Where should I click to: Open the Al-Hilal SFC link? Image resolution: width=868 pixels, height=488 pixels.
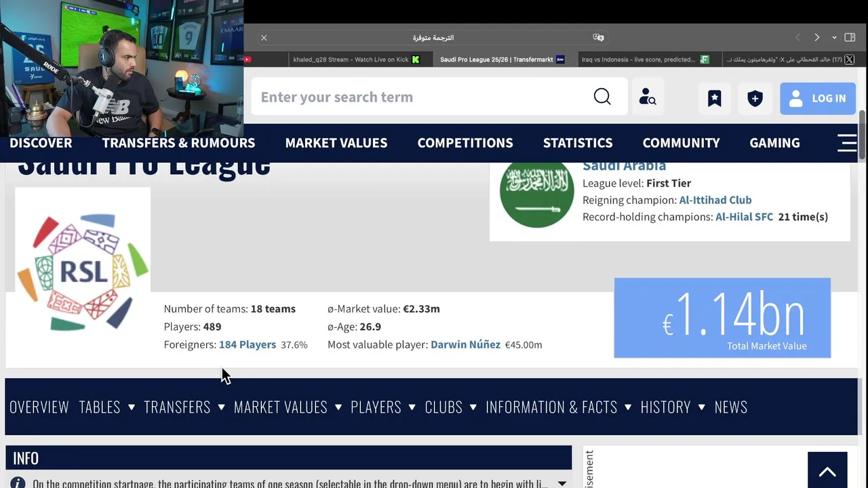click(x=744, y=217)
